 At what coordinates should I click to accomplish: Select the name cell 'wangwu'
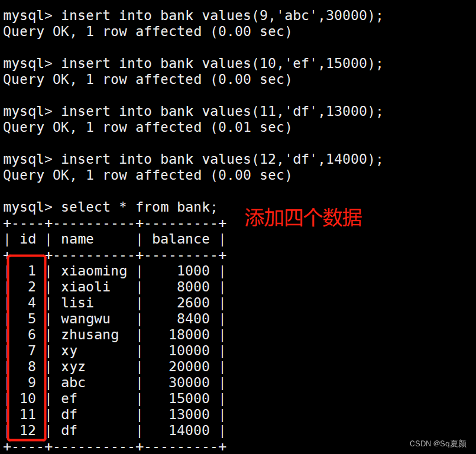click(x=86, y=319)
